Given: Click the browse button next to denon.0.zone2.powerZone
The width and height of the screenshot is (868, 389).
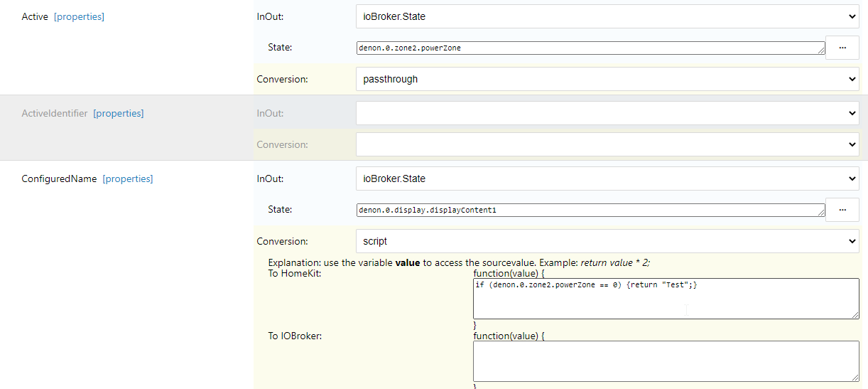Looking at the screenshot, I should pyautogui.click(x=842, y=48).
